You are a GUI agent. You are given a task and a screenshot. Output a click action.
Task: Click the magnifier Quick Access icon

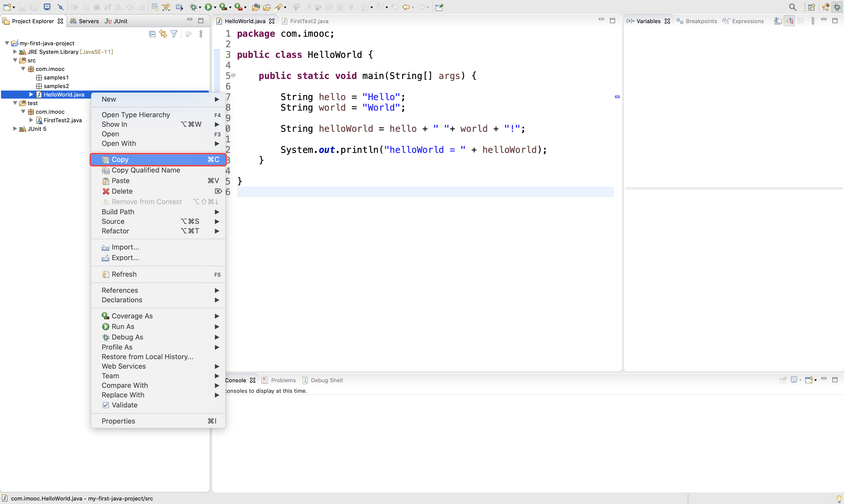click(792, 7)
